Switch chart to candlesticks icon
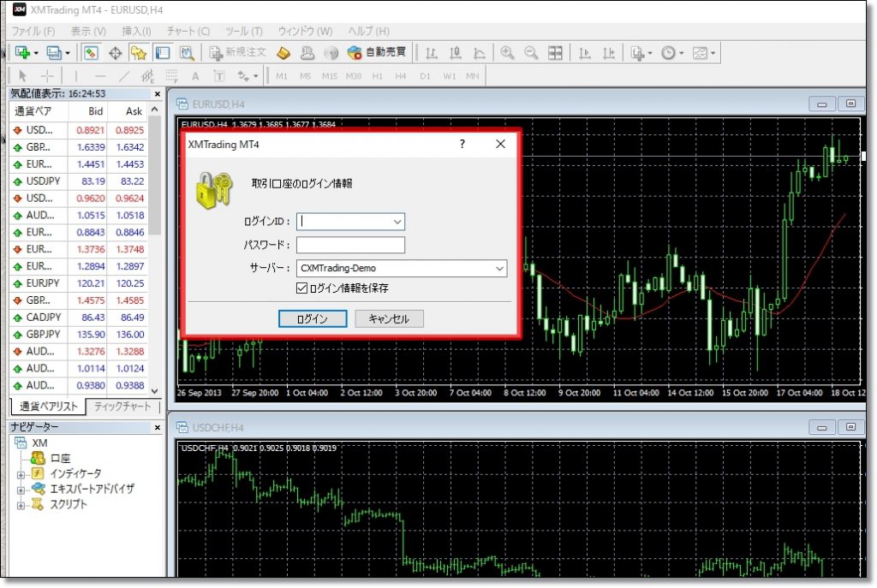The image size is (877, 588). pyautogui.click(x=456, y=53)
